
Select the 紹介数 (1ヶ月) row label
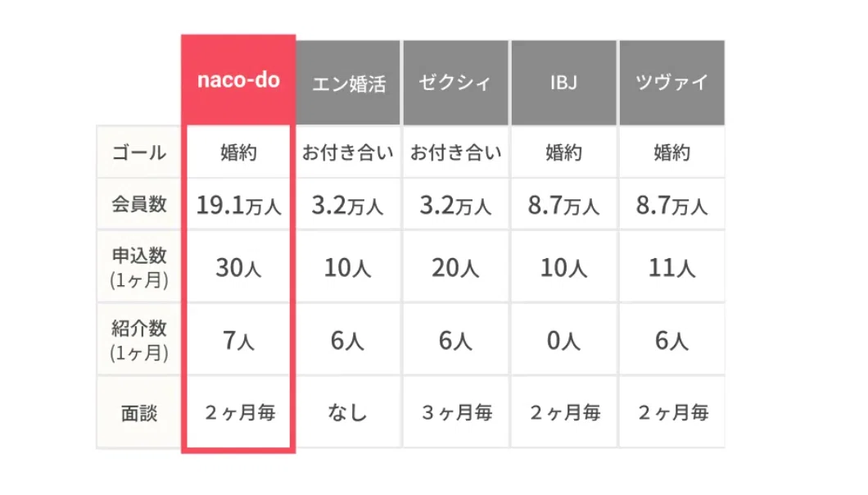[x=139, y=339]
